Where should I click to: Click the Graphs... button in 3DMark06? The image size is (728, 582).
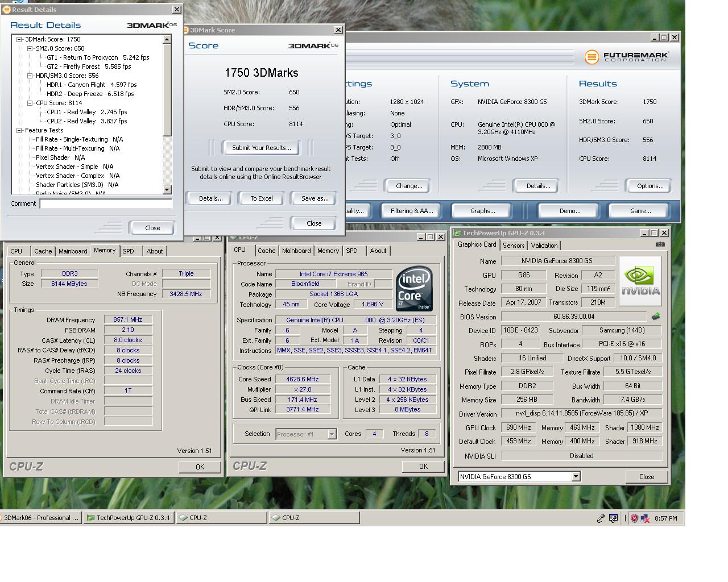(483, 211)
